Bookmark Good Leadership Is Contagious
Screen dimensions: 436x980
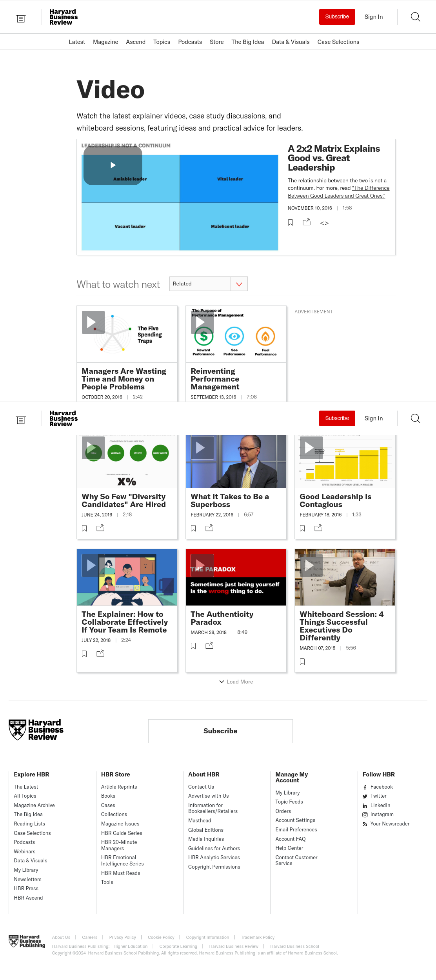[x=302, y=528]
